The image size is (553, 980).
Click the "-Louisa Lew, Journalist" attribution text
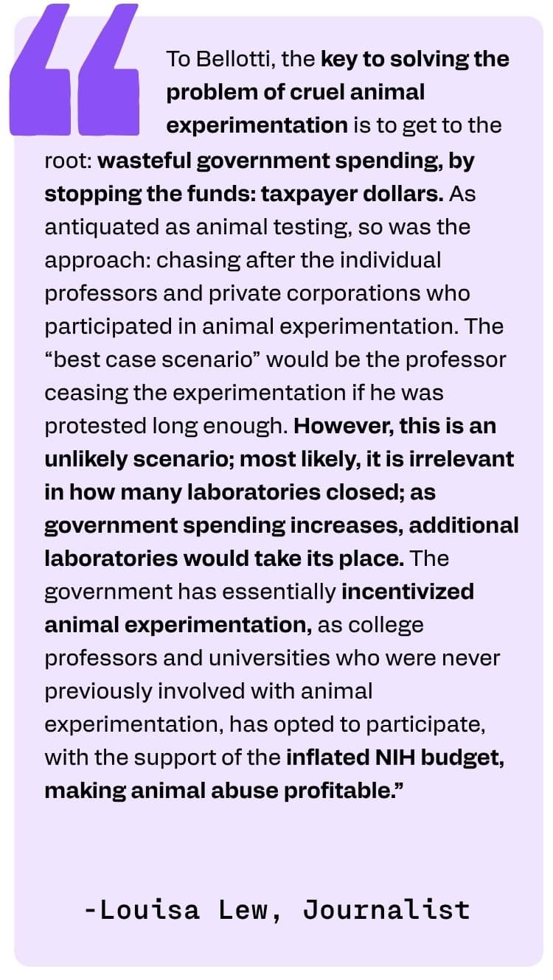point(277,909)
